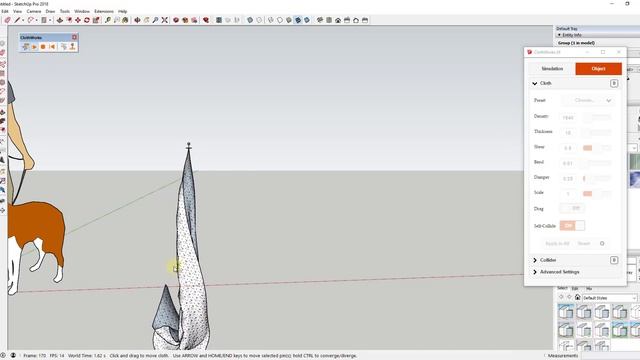Open the Window menu
640x360 pixels.
point(82,11)
